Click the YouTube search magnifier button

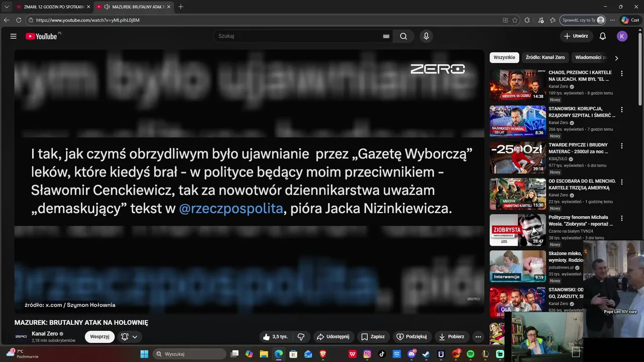pos(404,36)
